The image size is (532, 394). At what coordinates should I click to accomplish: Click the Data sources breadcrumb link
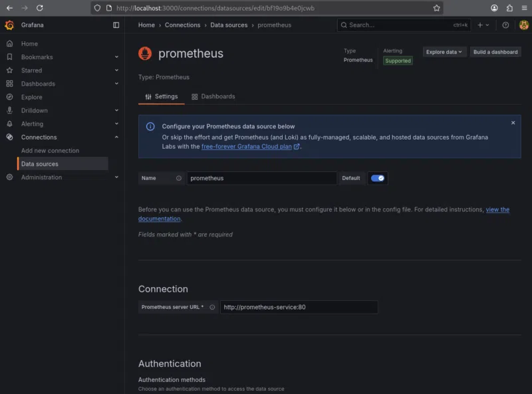(x=229, y=25)
